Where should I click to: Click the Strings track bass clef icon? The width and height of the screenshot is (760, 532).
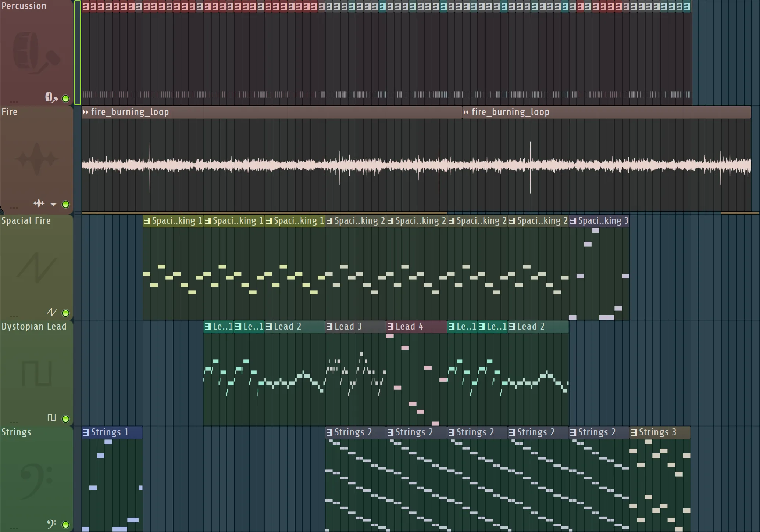click(51, 524)
